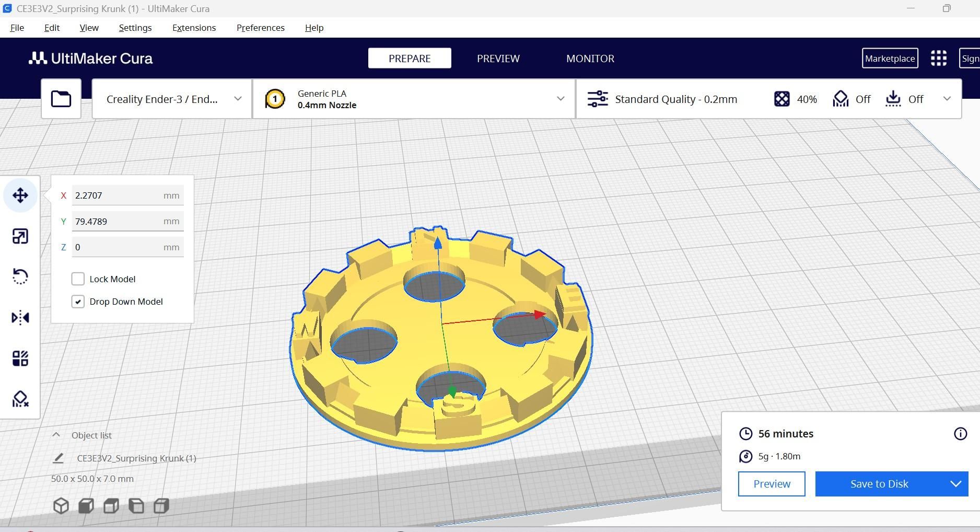Open file folder icon button

coord(61,99)
